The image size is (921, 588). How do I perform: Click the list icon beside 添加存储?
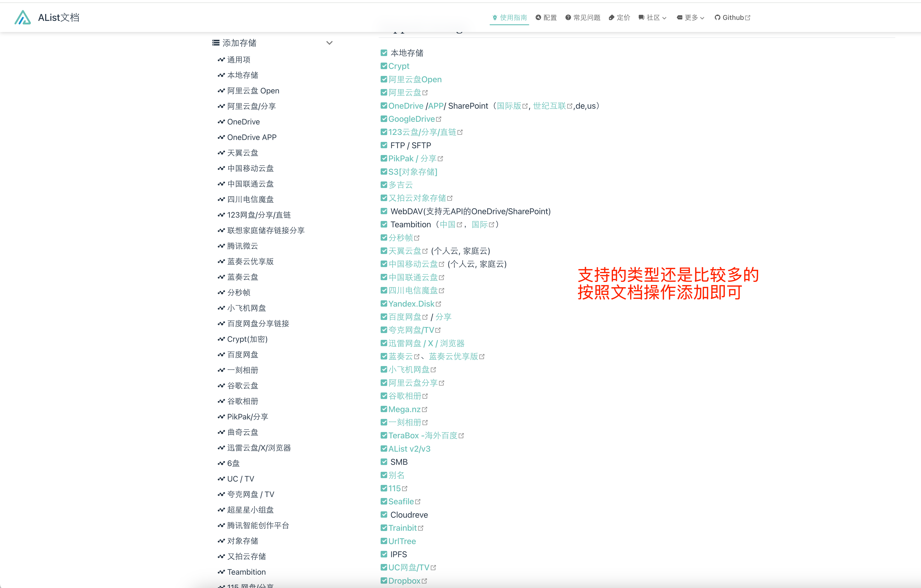coord(216,43)
